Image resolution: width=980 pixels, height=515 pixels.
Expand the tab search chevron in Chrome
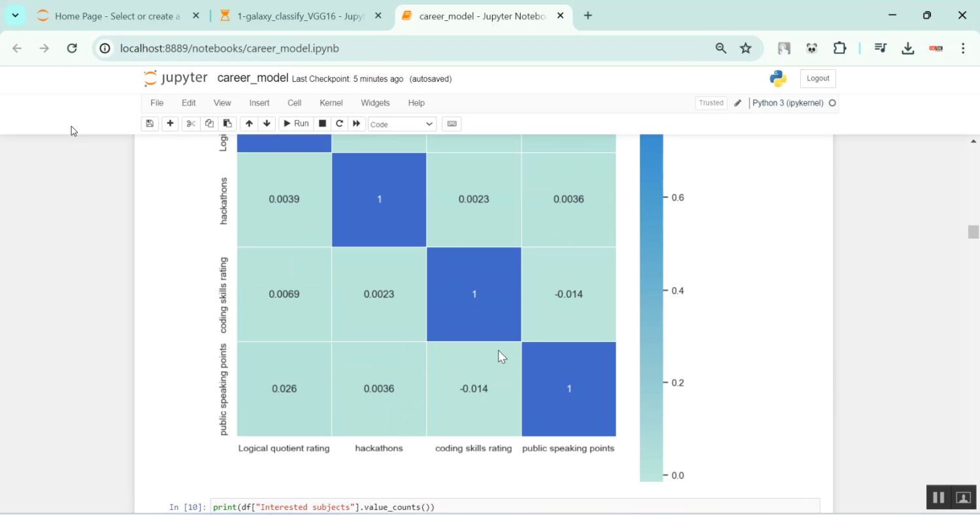[x=15, y=16]
